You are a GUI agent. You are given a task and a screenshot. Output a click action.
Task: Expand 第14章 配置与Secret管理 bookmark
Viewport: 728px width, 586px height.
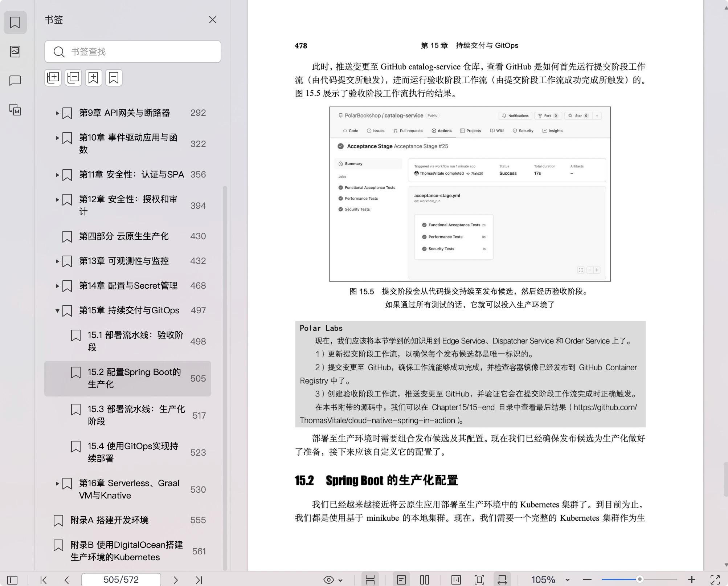click(57, 286)
